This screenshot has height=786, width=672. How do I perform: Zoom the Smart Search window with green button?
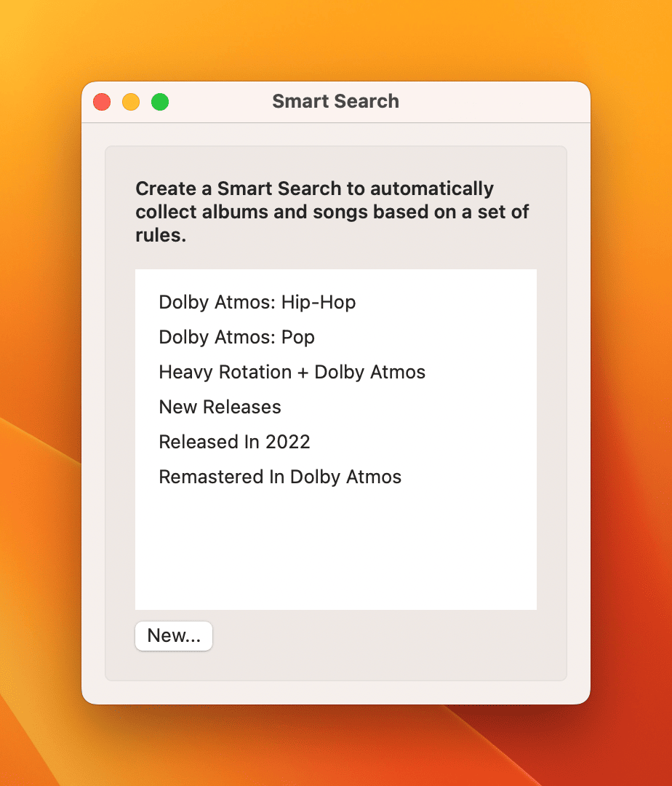coord(160,102)
